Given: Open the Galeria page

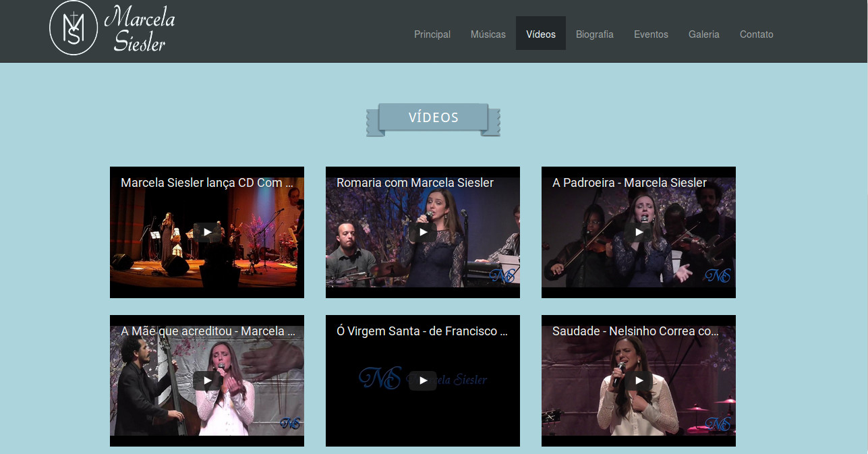Looking at the screenshot, I should tap(704, 34).
